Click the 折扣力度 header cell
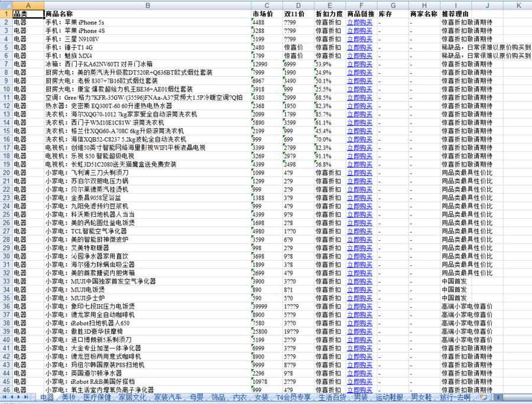The image size is (532, 404). click(330, 14)
